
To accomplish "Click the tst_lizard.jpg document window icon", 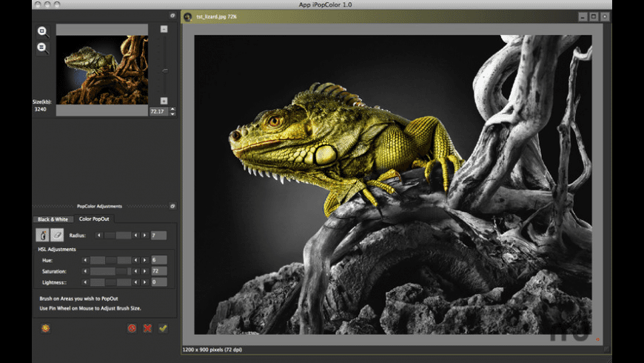I will click(188, 17).
